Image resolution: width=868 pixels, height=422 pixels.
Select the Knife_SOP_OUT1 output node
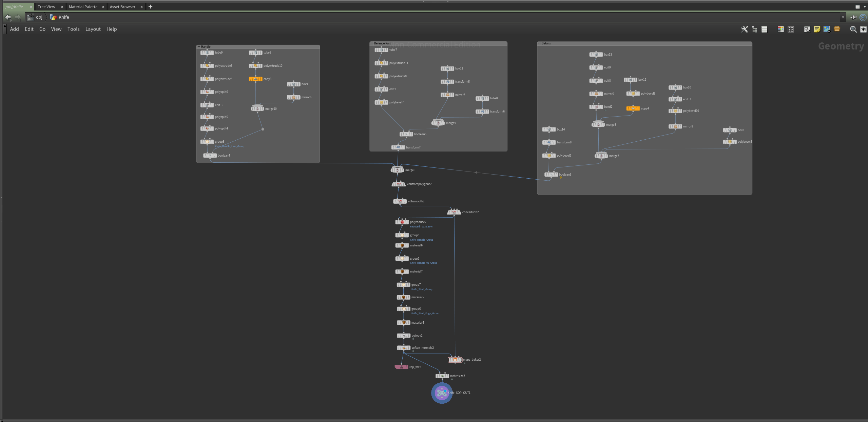click(x=442, y=393)
